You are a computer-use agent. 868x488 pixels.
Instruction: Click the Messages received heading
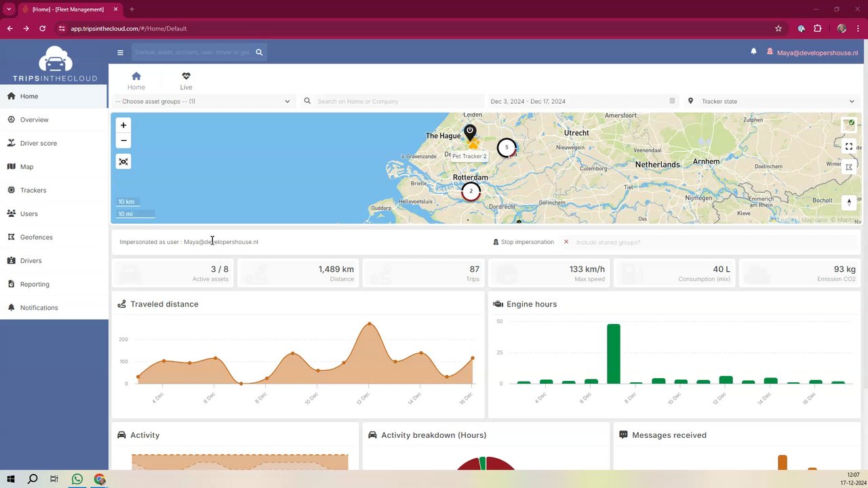[x=669, y=435]
